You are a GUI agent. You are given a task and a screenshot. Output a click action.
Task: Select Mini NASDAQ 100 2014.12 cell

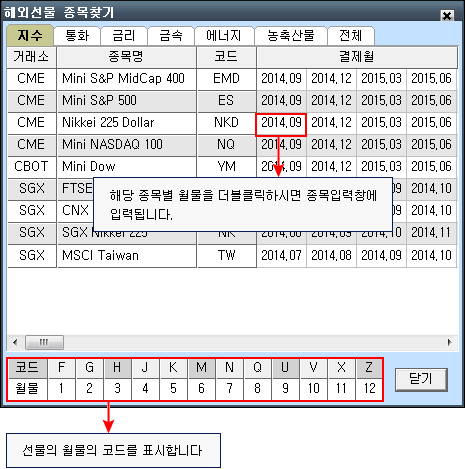point(331,145)
